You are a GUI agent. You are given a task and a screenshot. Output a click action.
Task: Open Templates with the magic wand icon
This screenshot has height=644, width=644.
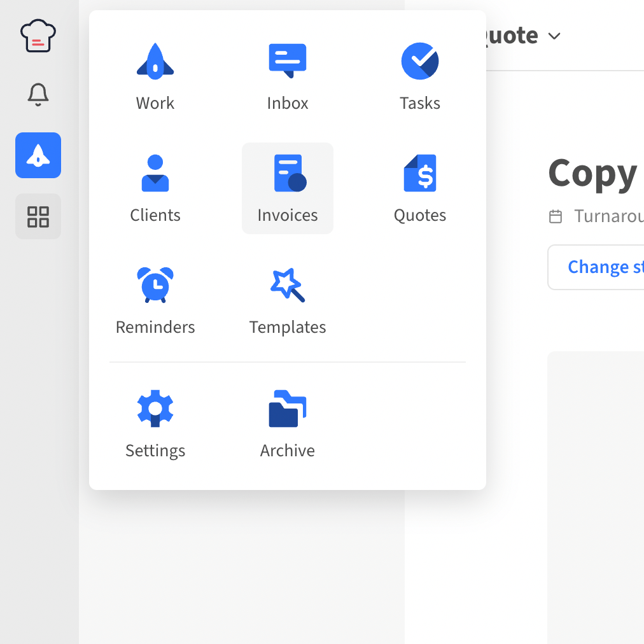point(288,300)
